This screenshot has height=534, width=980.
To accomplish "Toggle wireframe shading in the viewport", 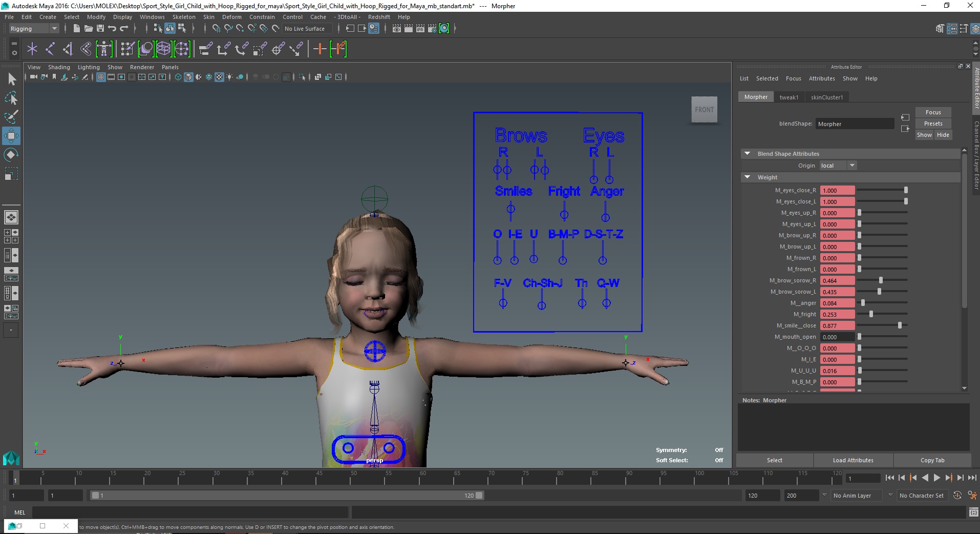I will [x=178, y=77].
